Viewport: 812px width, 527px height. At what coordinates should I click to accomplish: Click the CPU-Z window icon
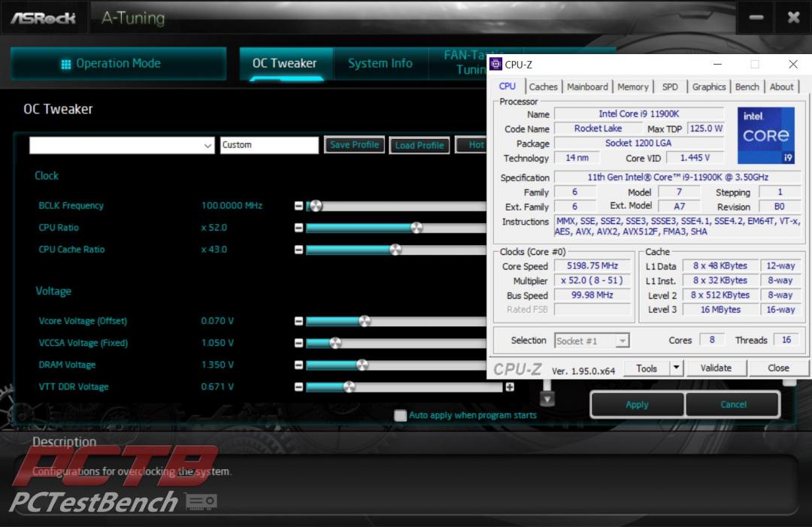pyautogui.click(x=495, y=64)
